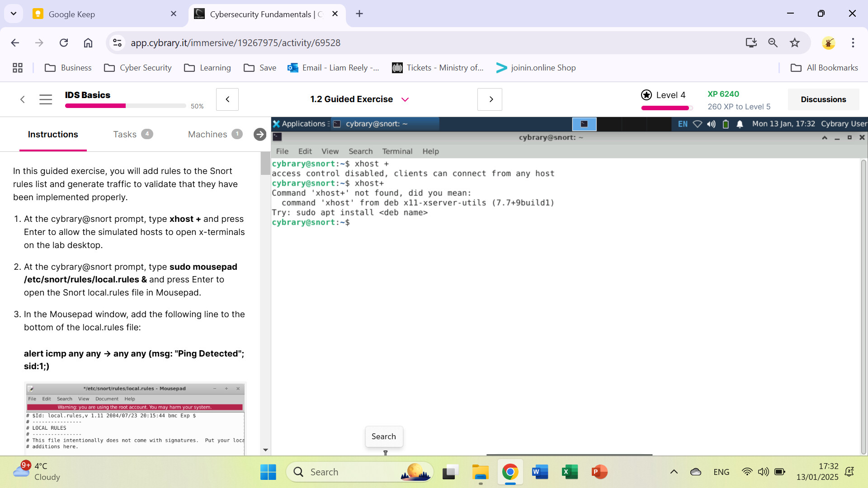
Task: Open Chrome in Windows taskbar
Action: tap(510, 472)
